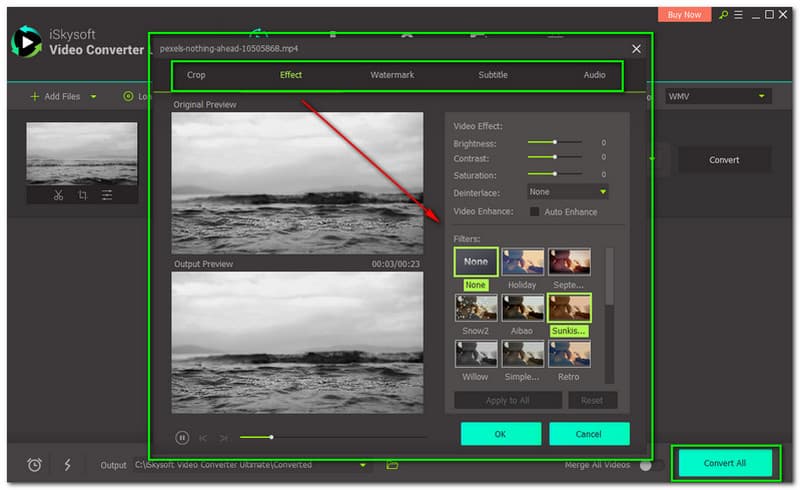Switch to the Subtitle tab
The width and height of the screenshot is (800, 490).
tap(492, 75)
